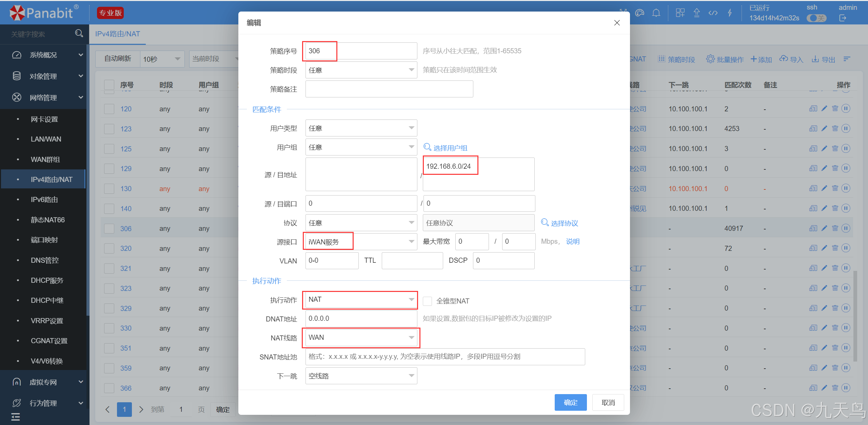
Task: Open the notification bell icon
Action: 656,13
